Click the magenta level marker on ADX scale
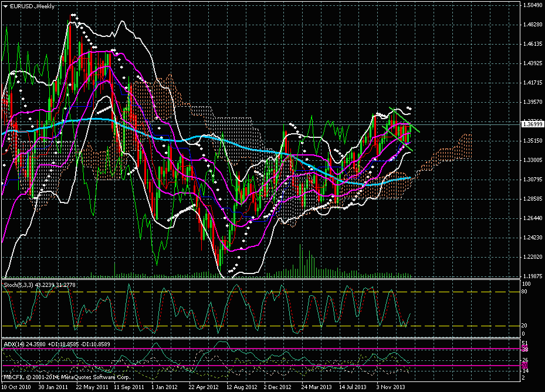This screenshot has width=545, height=392. pyautogui.click(x=524, y=366)
